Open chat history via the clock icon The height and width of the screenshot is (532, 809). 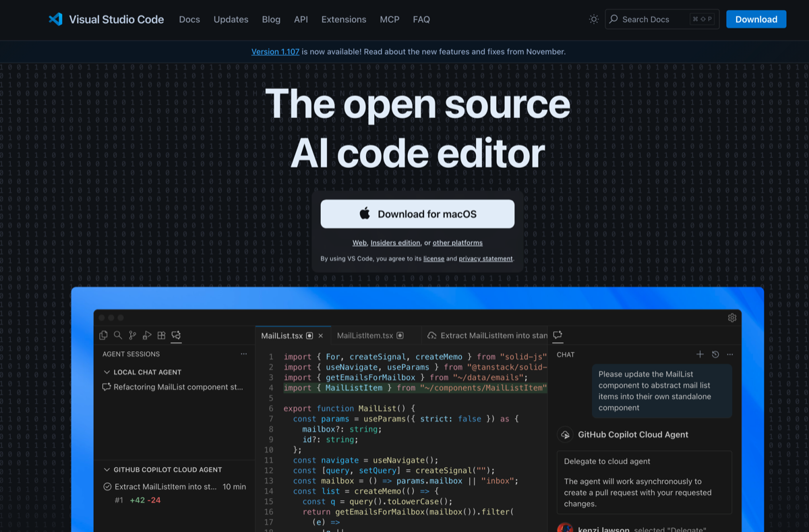point(715,354)
